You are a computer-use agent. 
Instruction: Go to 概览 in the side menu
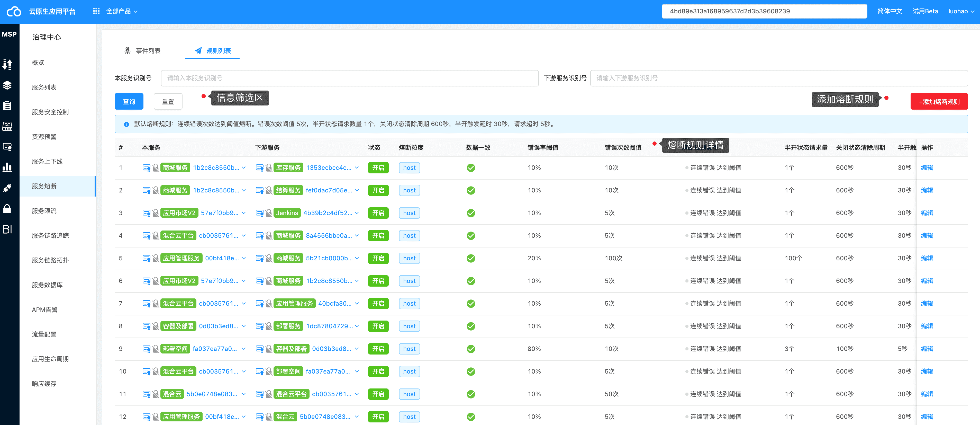(x=38, y=63)
